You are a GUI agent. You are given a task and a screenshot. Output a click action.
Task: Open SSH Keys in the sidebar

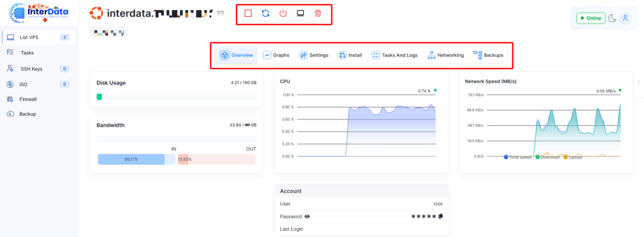click(31, 69)
